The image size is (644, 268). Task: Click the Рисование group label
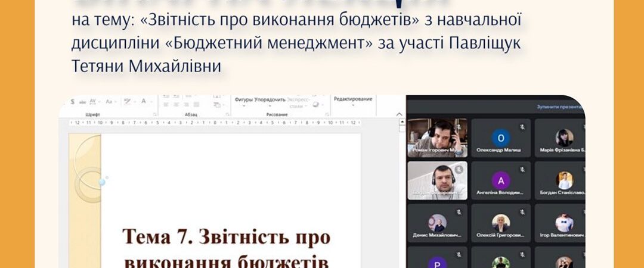pyautogui.click(x=277, y=115)
